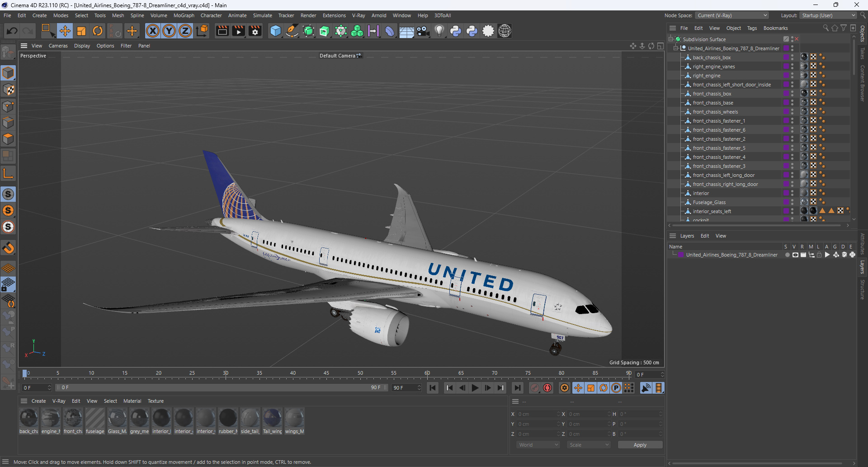The width and height of the screenshot is (868, 467).
Task: Toggle layer visibility eye for Dreamliner layer
Action: pos(795,255)
